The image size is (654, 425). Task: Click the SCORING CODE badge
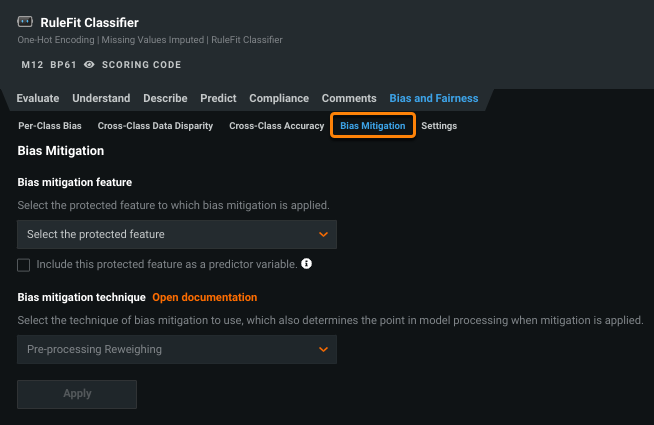141,64
